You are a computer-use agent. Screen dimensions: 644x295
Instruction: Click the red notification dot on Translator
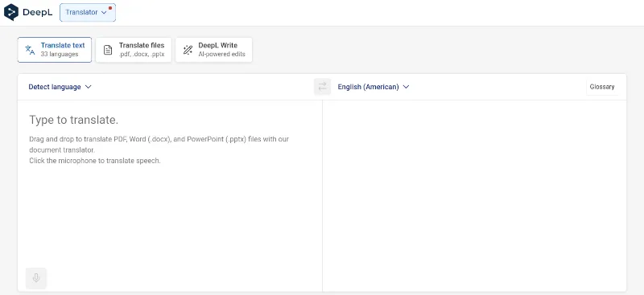tap(110, 8)
